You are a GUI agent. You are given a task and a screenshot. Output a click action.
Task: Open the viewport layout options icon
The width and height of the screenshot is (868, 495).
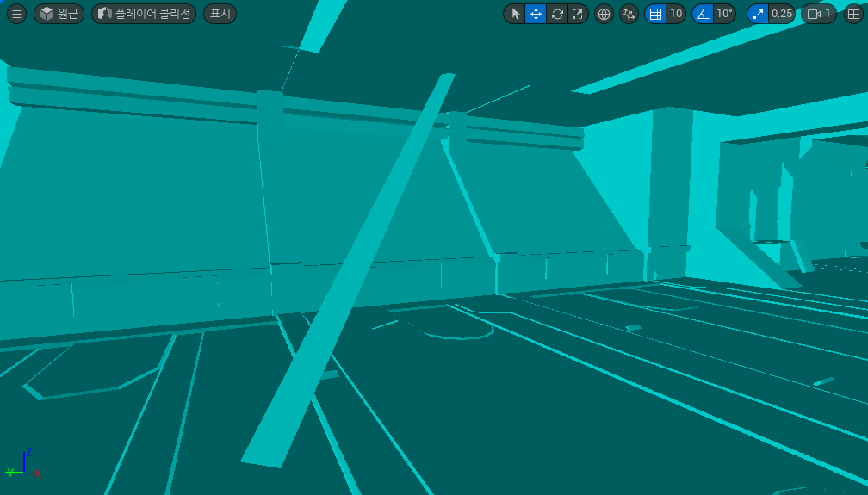(x=853, y=14)
